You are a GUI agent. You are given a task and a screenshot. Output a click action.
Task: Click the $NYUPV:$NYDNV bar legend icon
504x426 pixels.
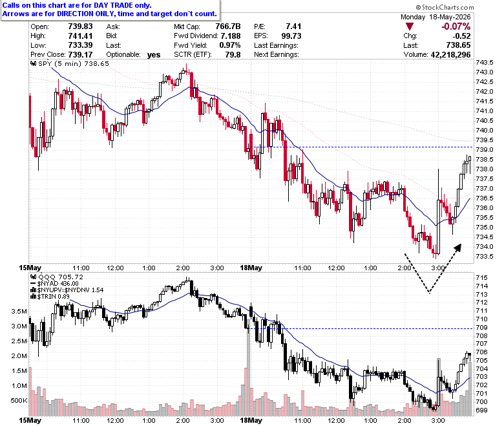(x=34, y=290)
